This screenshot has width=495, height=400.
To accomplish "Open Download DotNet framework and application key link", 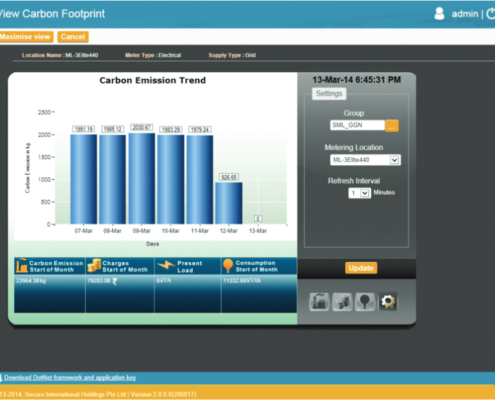I will click(x=70, y=378).
